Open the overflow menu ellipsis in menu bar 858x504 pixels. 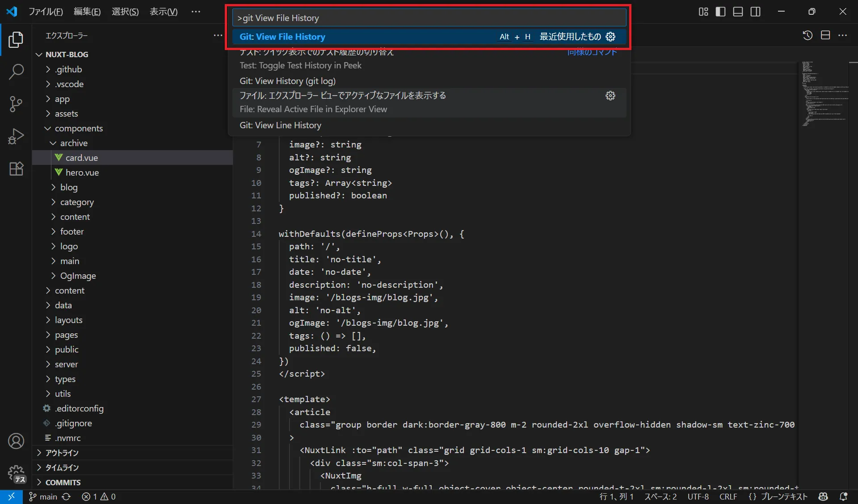(196, 12)
